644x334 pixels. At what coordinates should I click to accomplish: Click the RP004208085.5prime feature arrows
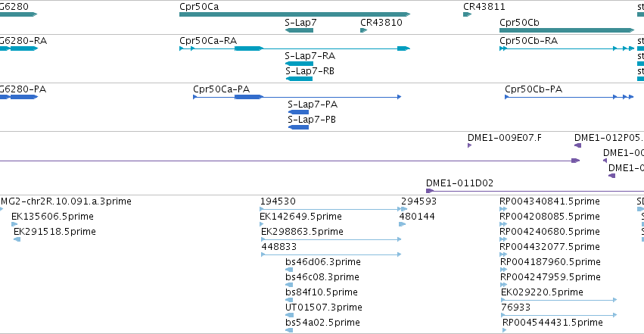point(503,224)
